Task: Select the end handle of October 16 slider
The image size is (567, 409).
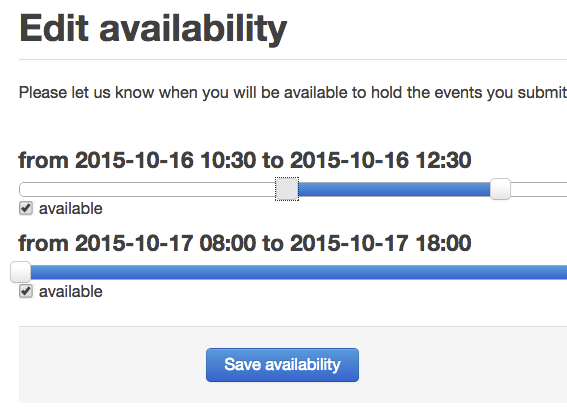Action: (x=500, y=189)
